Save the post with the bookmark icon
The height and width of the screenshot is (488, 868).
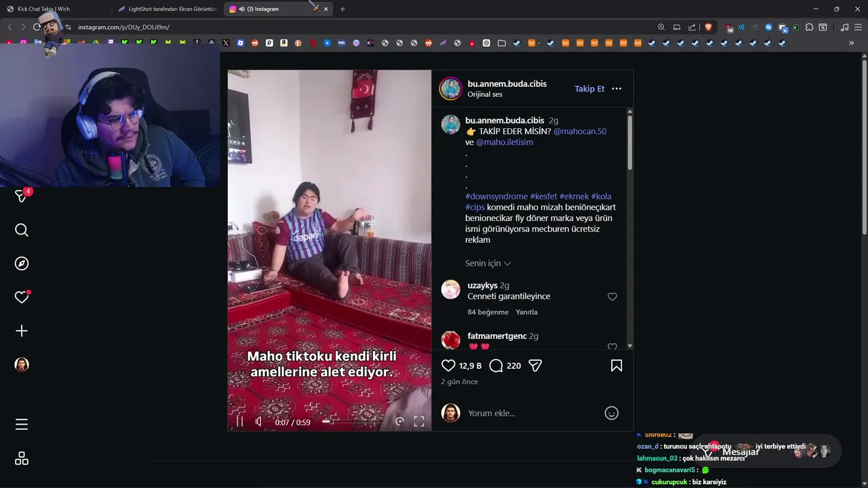click(616, 365)
